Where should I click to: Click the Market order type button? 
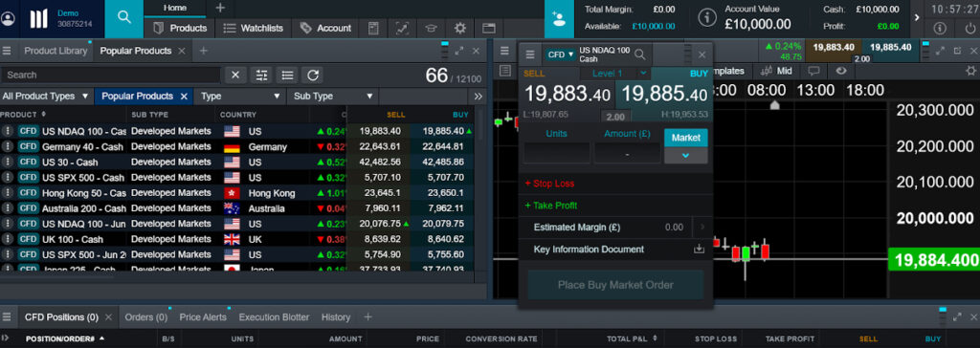685,138
